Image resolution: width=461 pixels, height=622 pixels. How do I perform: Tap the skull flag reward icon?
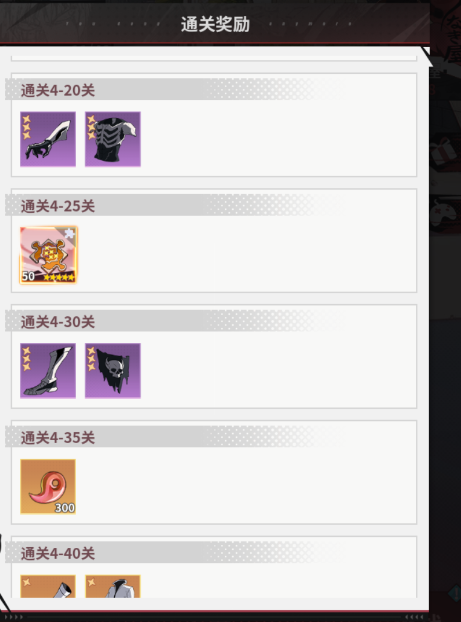point(113,371)
